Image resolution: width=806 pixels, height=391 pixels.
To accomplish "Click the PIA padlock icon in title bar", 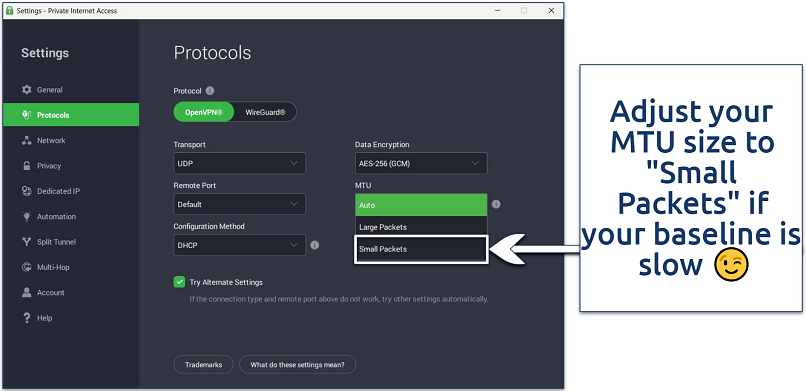I will tap(9, 10).
